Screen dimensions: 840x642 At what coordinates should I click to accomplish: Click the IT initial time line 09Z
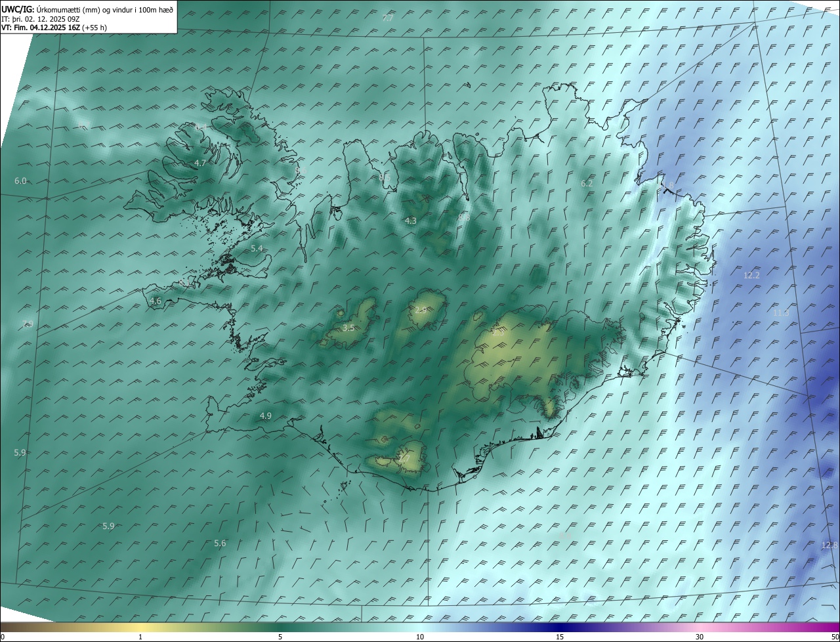tap(41, 18)
